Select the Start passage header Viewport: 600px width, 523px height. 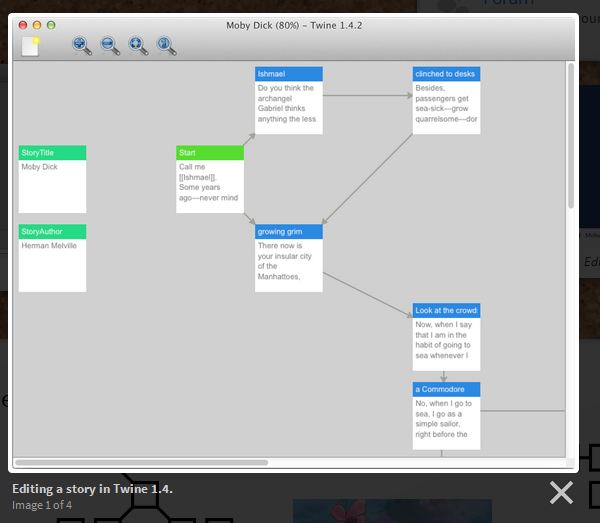pos(210,153)
